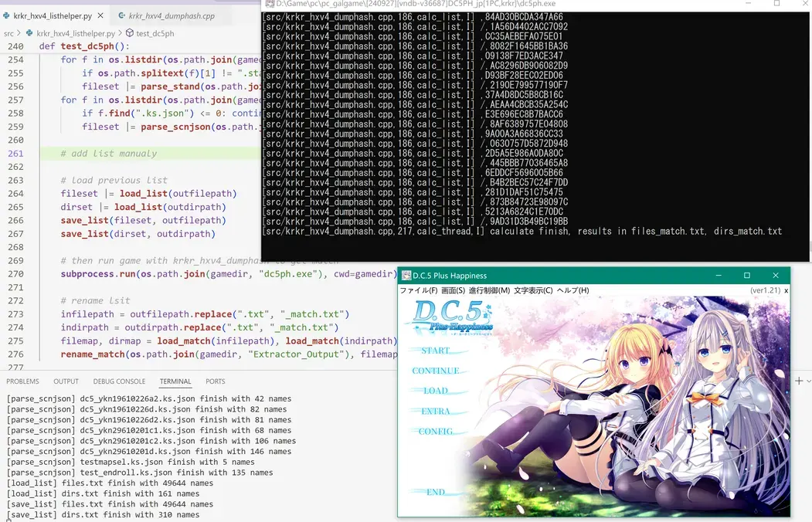Open the 進行制御(M) menu

pyautogui.click(x=489, y=290)
